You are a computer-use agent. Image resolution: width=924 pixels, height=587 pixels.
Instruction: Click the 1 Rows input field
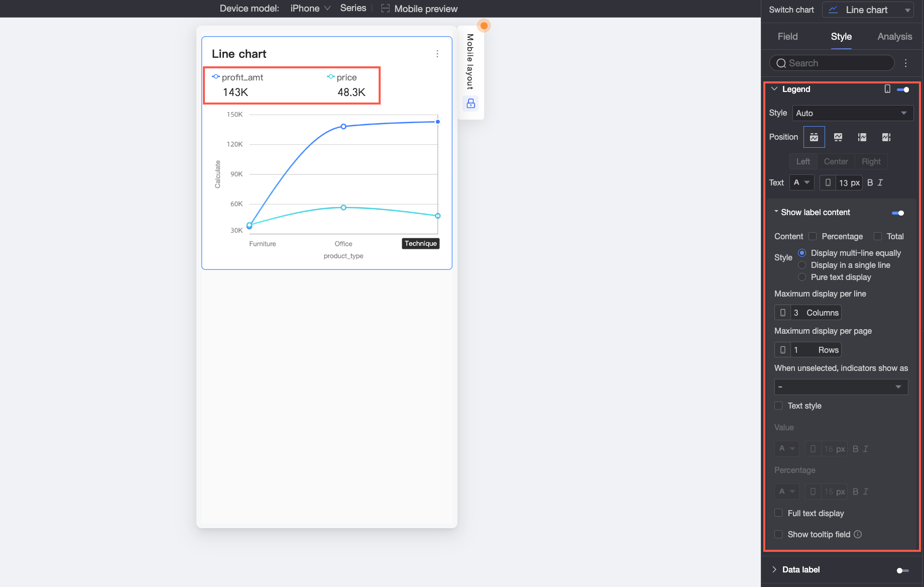(x=816, y=350)
